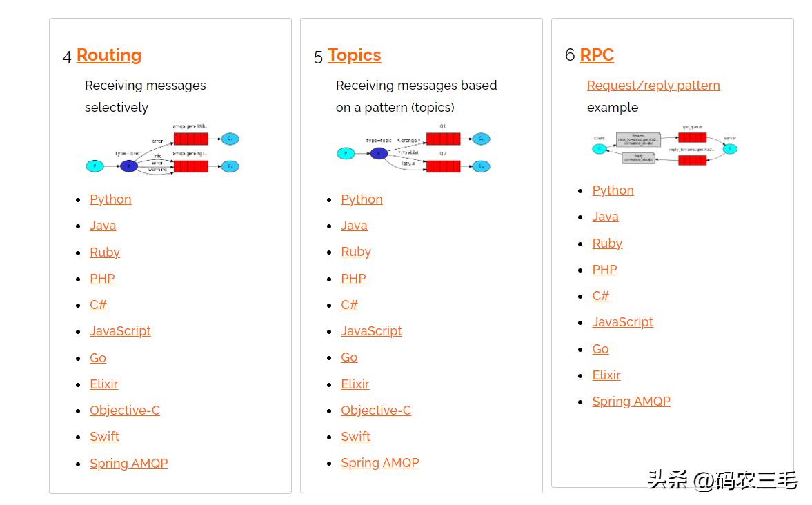812x505 pixels.
Task: Open Spring AMQP link under RPC
Action: click(631, 402)
